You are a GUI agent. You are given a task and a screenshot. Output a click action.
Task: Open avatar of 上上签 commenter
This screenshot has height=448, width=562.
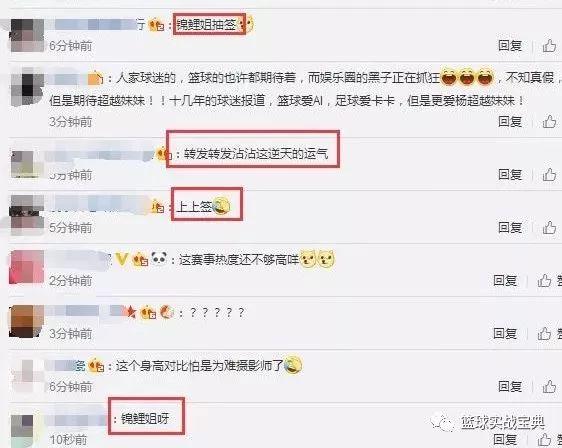coord(27,214)
